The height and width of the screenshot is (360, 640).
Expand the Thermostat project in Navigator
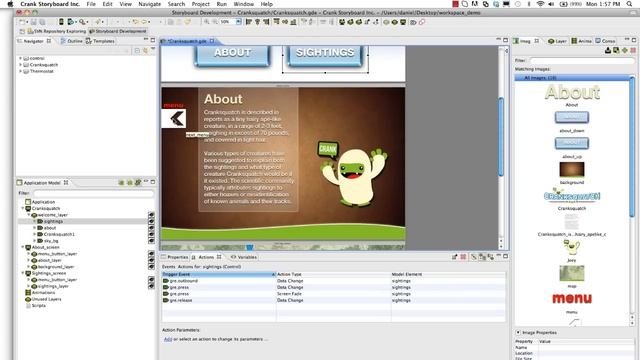(20, 71)
